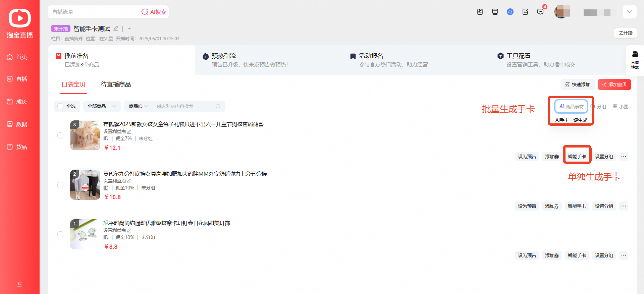This screenshot has width=644, height=294.
Task: Focus the 直播流量 top search field
Action: click(94, 12)
